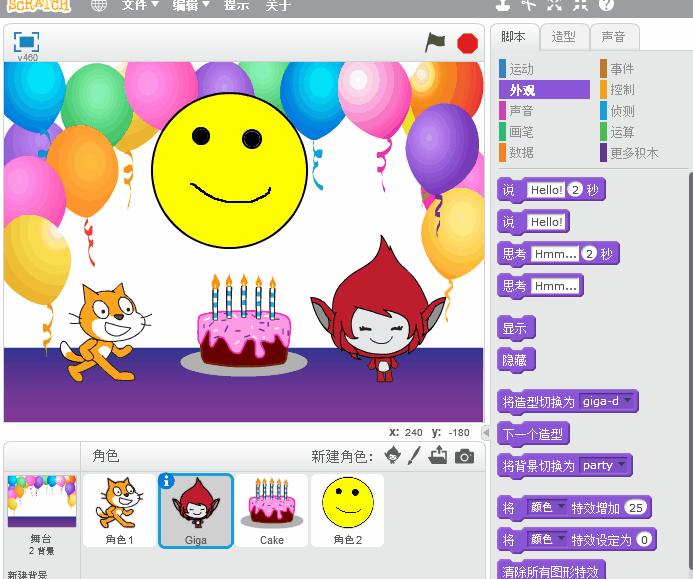This screenshot has width=693, height=579.
Task: Open 颜色 dropdown in 特效设定为 block
Action: pyautogui.click(x=547, y=540)
